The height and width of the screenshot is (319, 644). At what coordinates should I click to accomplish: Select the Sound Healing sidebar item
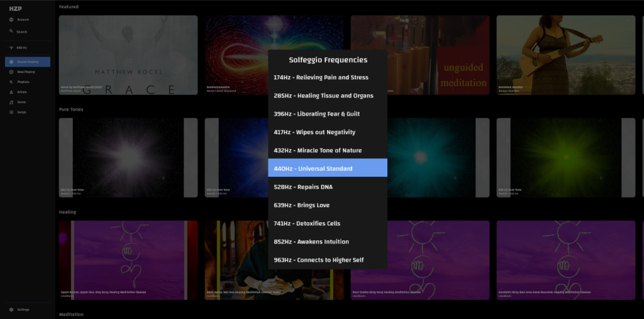(28, 62)
